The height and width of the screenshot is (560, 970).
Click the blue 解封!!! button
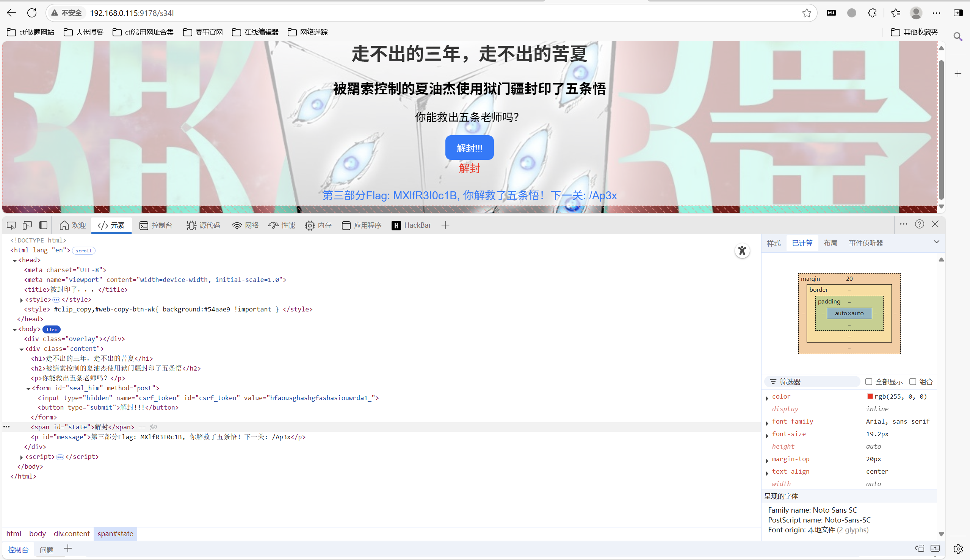coord(469,148)
